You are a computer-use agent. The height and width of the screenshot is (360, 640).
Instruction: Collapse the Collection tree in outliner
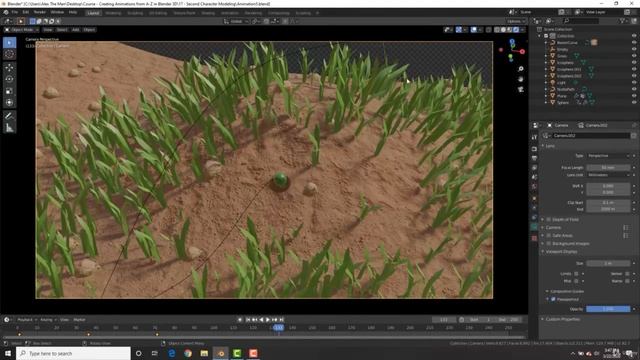pyautogui.click(x=540, y=36)
